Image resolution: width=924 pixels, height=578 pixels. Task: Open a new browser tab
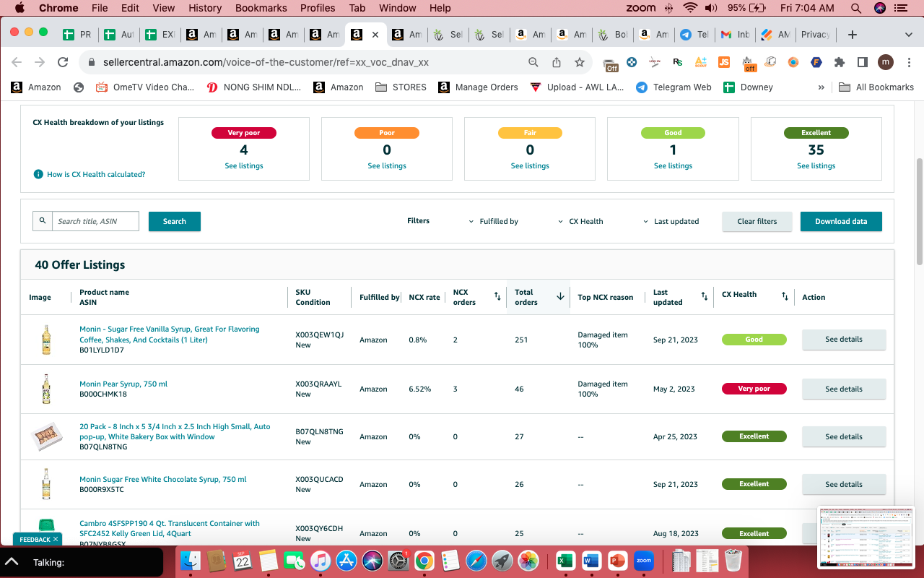853,35
